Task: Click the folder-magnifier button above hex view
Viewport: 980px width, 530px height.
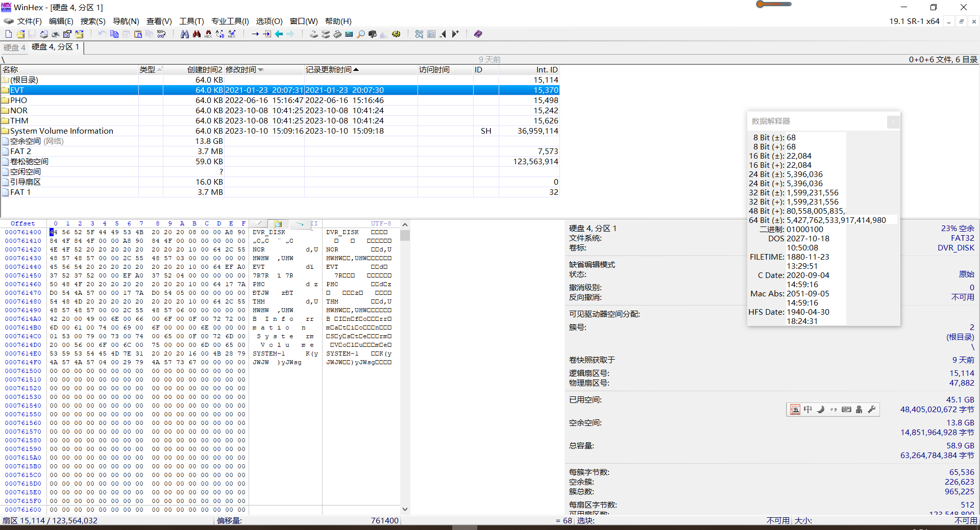Action: tap(278, 224)
